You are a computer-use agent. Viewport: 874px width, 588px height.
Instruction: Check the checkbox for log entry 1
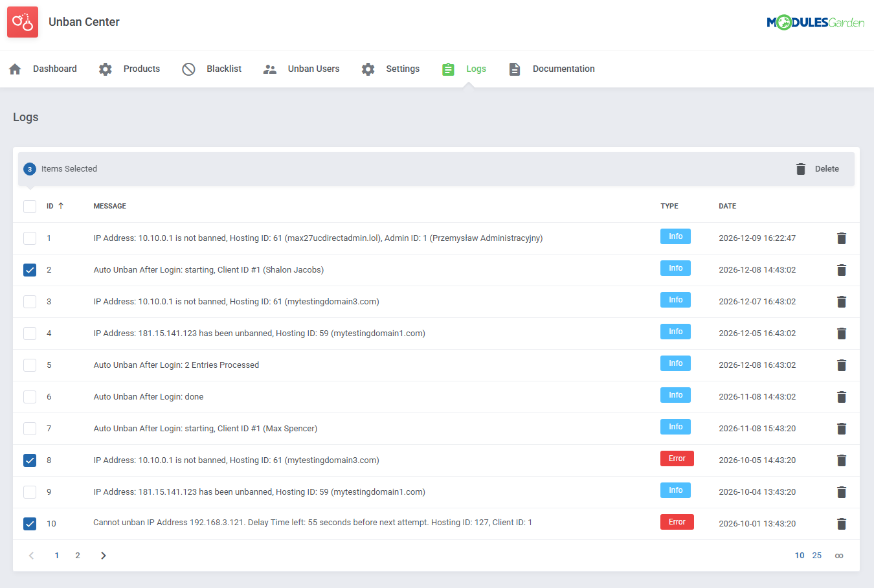coord(29,238)
